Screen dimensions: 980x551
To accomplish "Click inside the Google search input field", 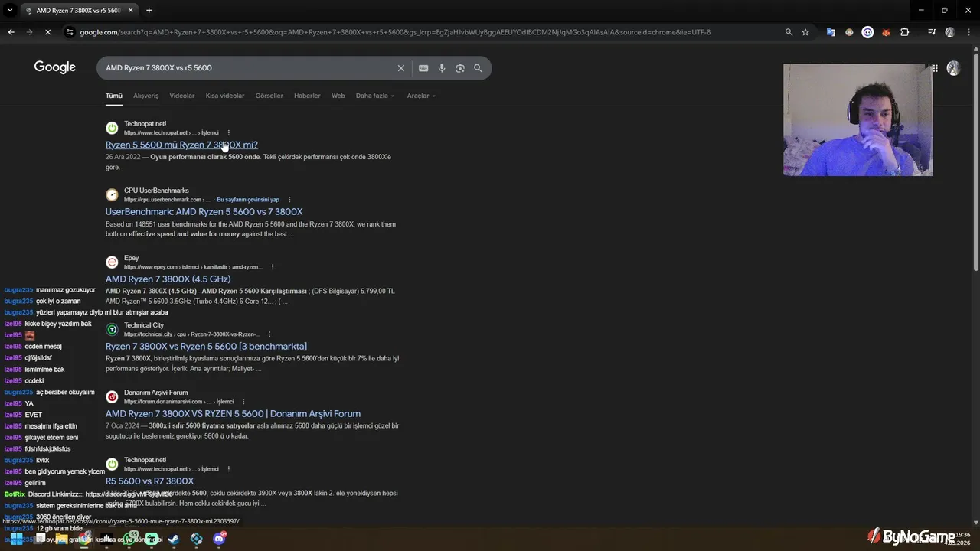I will coord(249,68).
